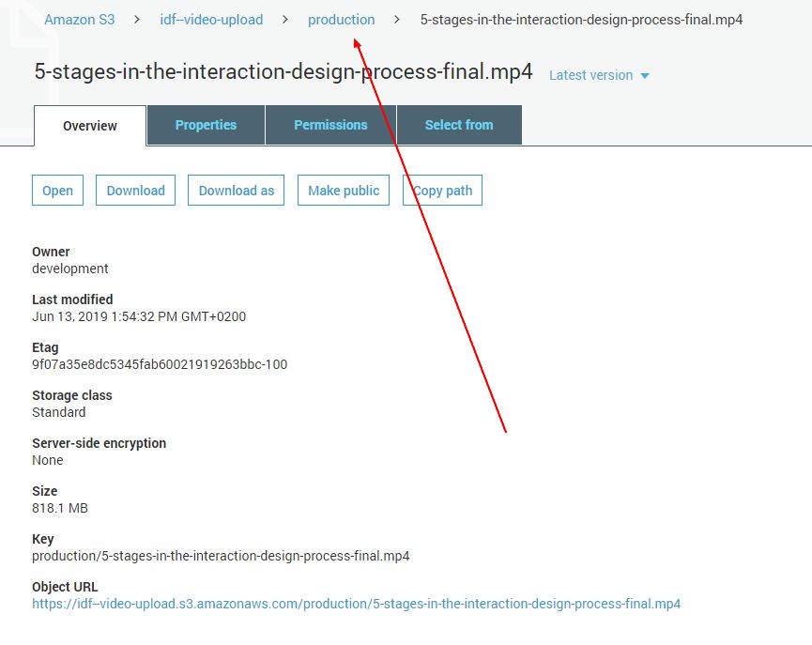Click the Copy path button

point(443,191)
